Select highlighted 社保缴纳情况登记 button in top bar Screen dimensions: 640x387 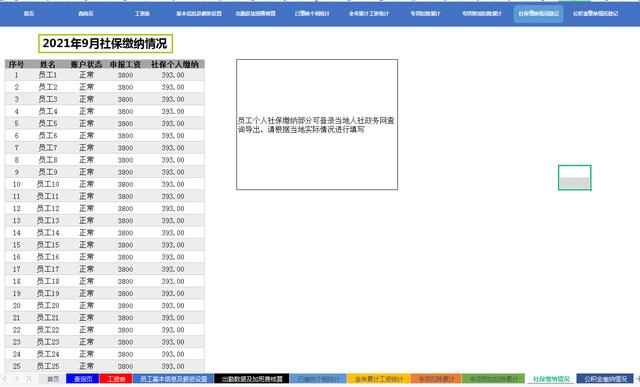click(x=539, y=13)
